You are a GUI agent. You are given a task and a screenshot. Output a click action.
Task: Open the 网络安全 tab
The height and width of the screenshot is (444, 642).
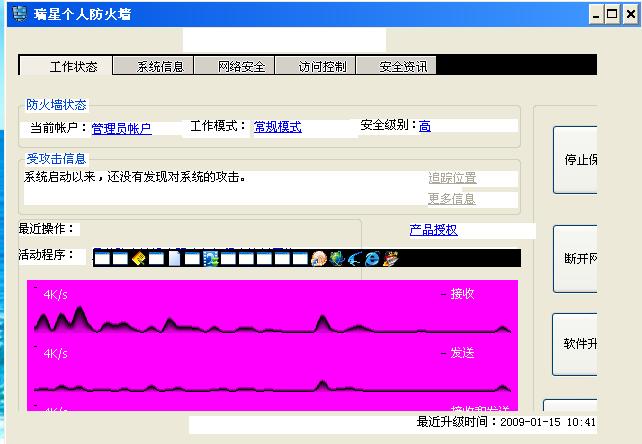234,66
